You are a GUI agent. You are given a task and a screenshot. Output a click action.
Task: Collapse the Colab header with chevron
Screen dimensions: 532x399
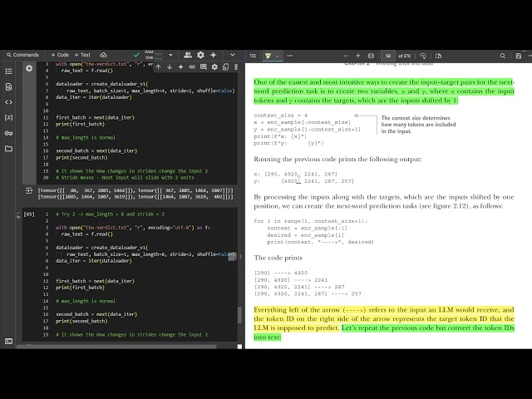[x=233, y=55]
